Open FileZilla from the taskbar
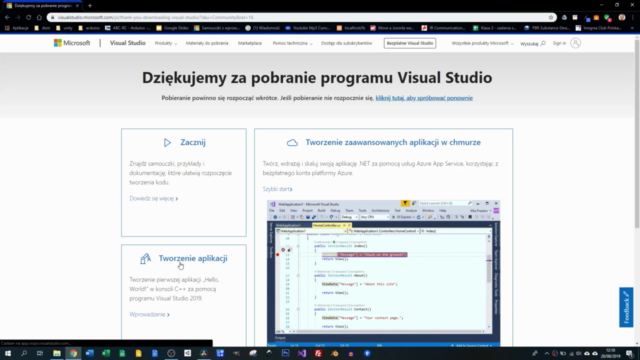This screenshot has height=360, width=640. [x=318, y=353]
